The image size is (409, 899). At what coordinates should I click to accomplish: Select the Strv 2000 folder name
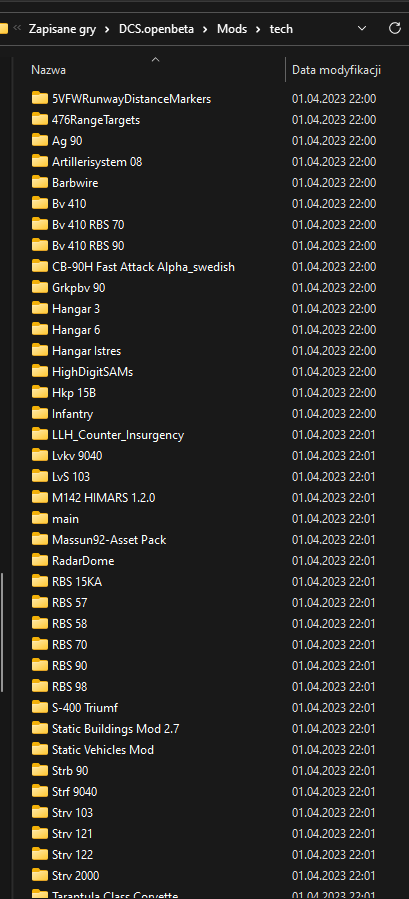75,876
